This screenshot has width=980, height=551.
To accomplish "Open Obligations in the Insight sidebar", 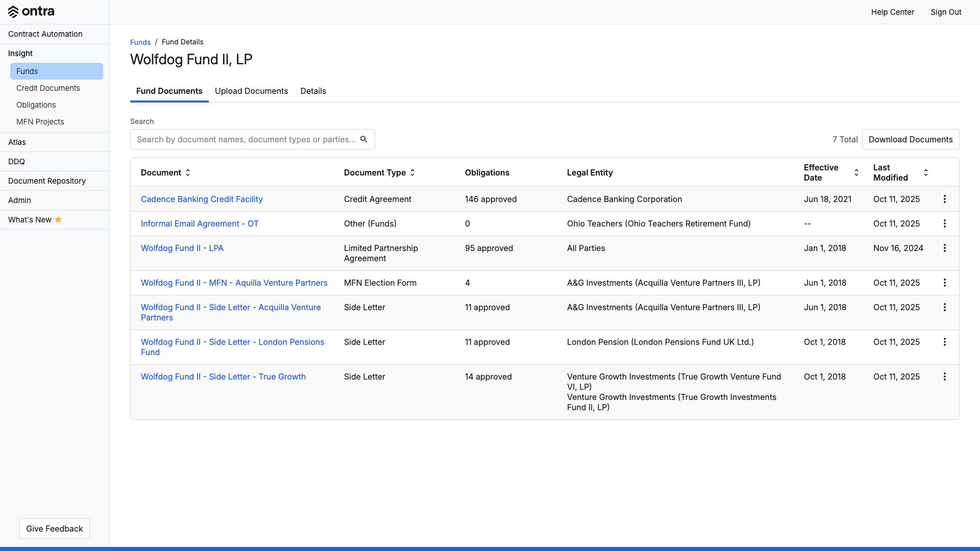I will coord(36,105).
